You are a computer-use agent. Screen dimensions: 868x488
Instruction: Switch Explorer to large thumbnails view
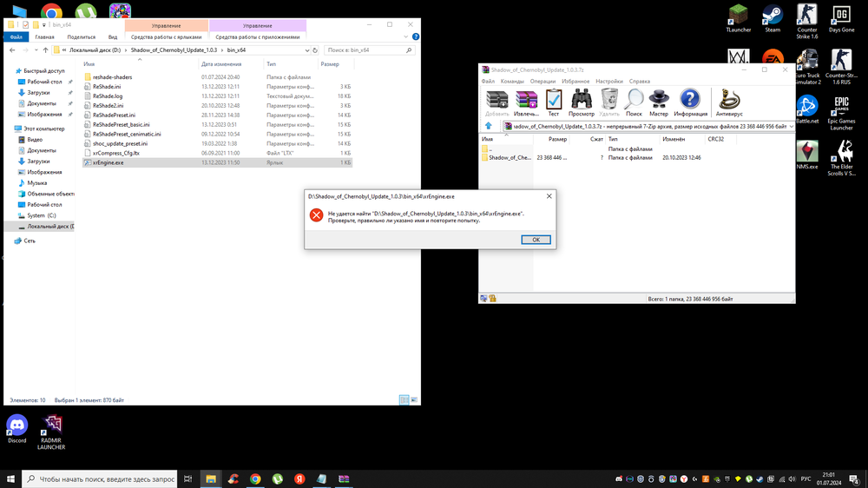click(x=414, y=400)
